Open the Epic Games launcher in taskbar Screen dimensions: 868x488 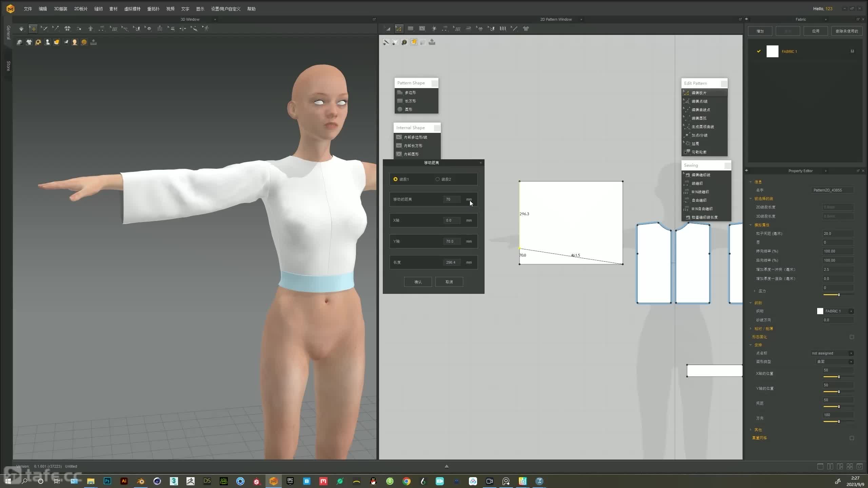(x=290, y=481)
